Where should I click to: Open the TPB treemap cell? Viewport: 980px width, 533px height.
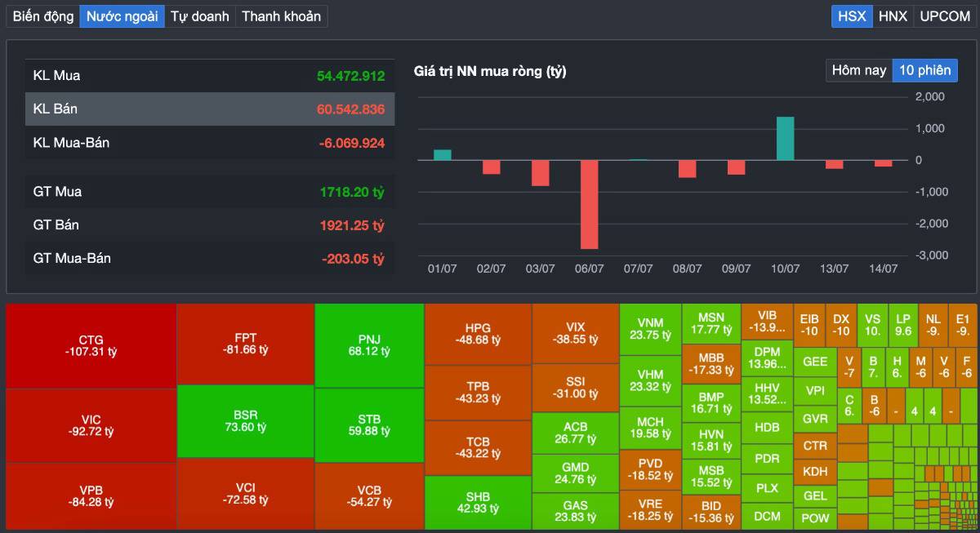(x=478, y=393)
